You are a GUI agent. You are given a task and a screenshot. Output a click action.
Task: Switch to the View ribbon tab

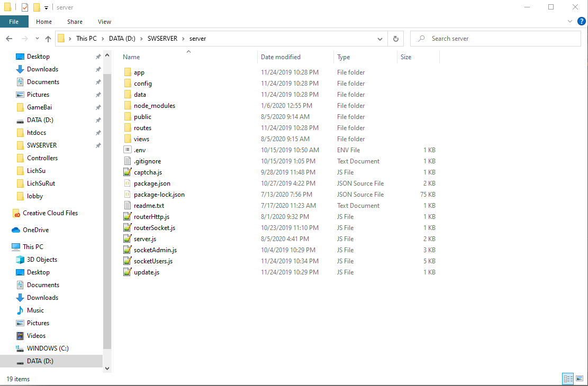pyautogui.click(x=104, y=22)
